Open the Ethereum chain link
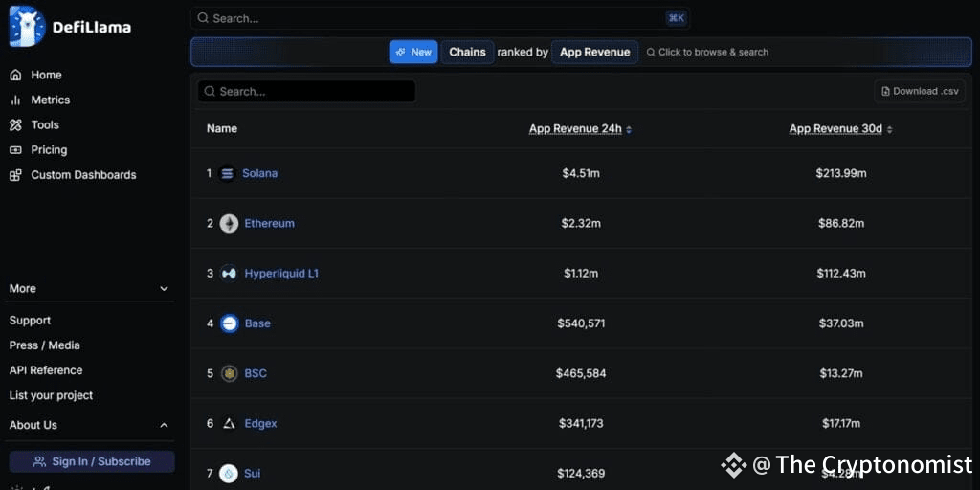The image size is (980, 490). pyautogui.click(x=269, y=223)
